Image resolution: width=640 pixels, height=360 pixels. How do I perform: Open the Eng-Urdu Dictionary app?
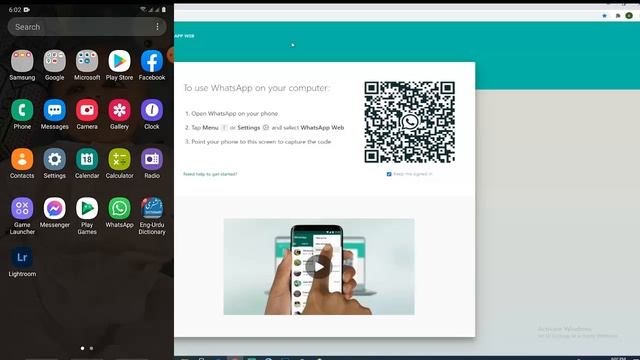[152, 209]
